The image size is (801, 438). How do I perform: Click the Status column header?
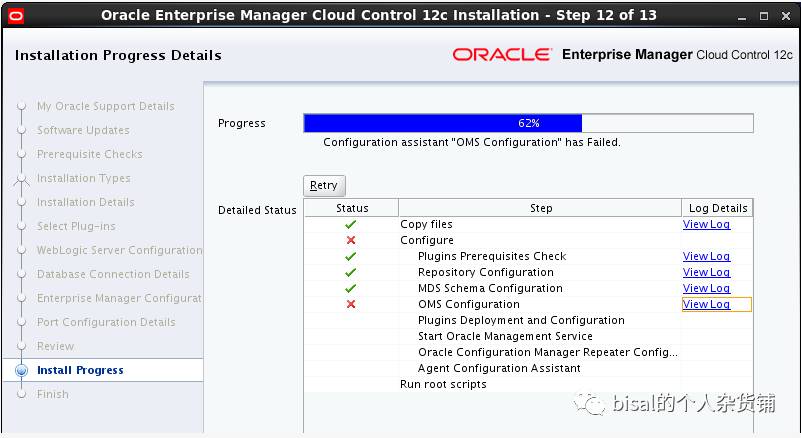click(x=352, y=208)
